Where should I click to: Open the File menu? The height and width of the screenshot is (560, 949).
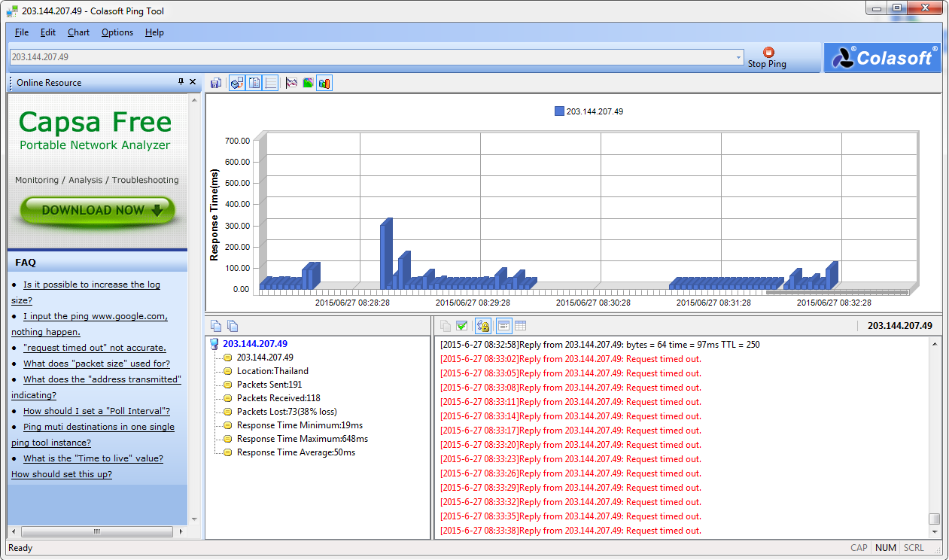tap(22, 32)
